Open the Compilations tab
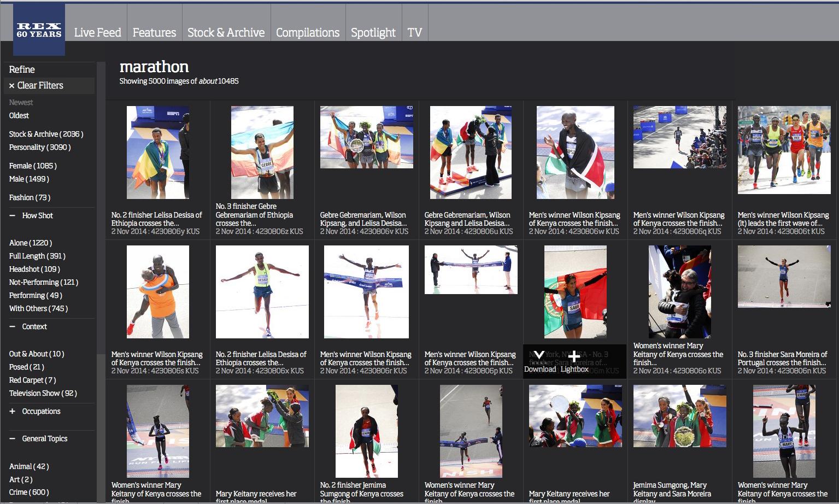 (308, 33)
